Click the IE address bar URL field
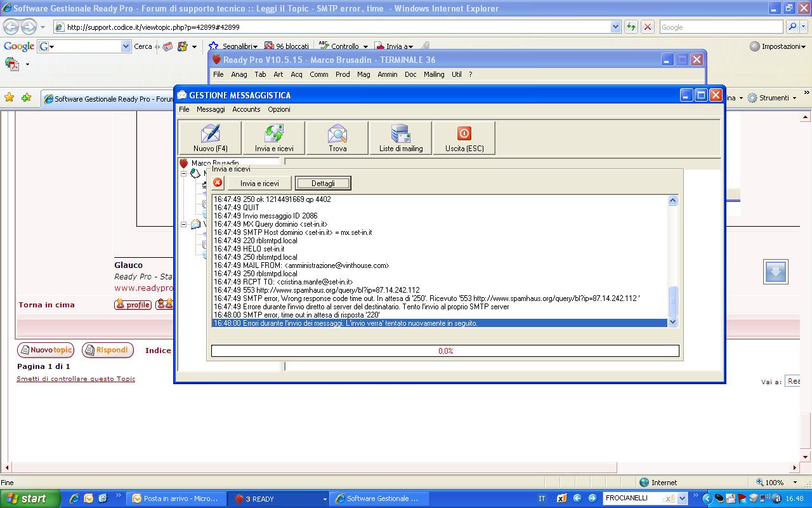The width and height of the screenshot is (812, 508). pos(332,27)
